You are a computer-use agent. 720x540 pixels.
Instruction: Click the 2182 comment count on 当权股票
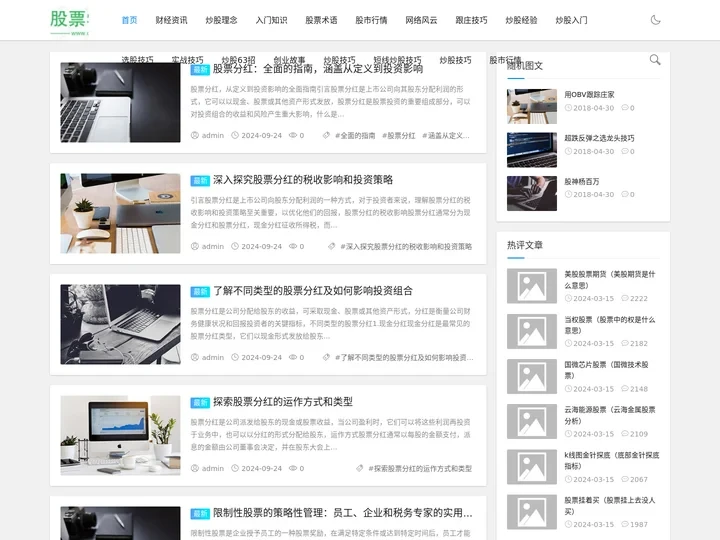(x=639, y=344)
